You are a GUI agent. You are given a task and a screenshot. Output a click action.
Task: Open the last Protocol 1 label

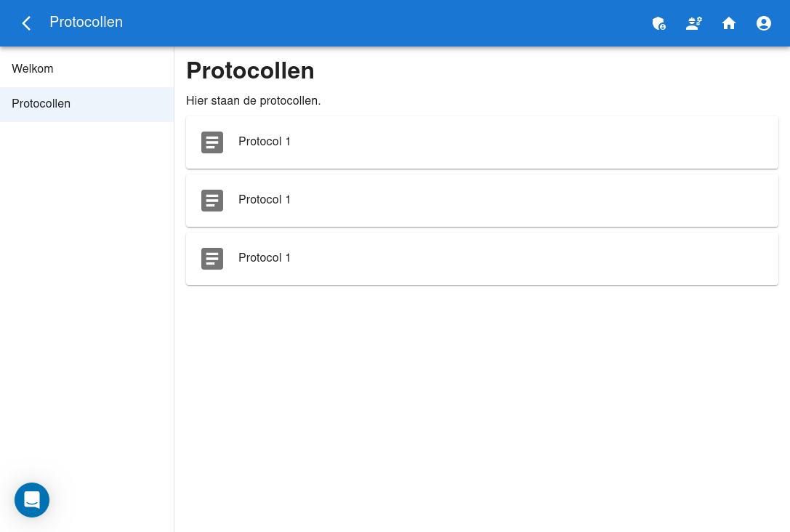265,258
